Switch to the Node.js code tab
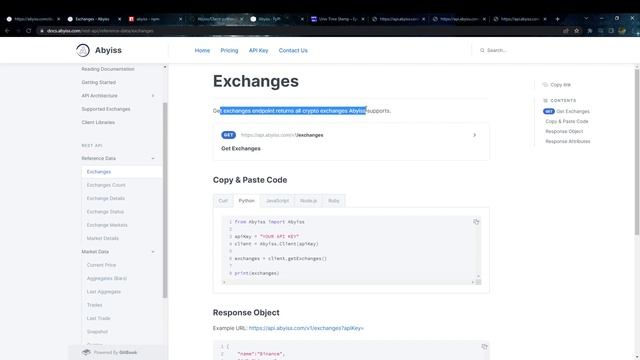Image resolution: width=640 pixels, height=360 pixels. [308, 201]
